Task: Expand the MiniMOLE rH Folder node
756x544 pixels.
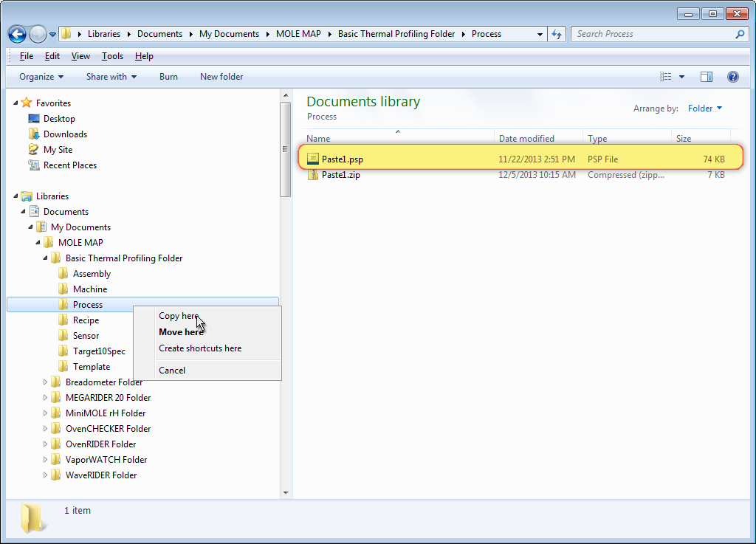Action: click(45, 413)
